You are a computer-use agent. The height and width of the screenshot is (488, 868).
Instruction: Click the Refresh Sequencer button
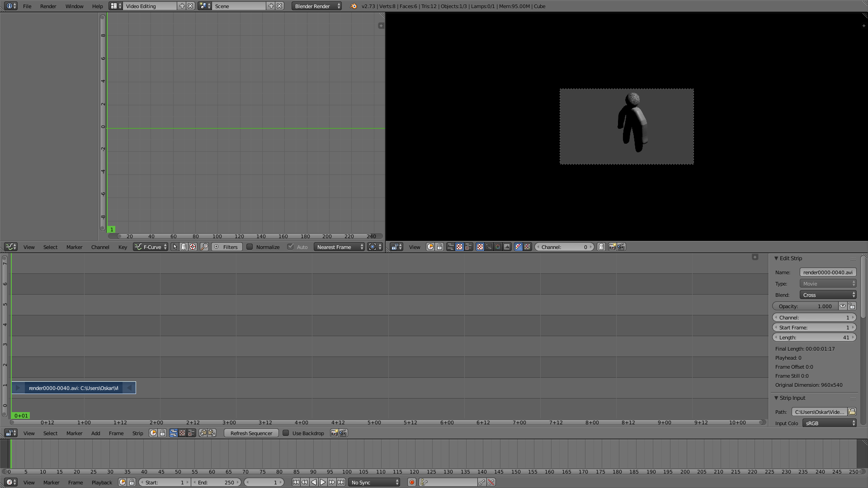click(x=251, y=433)
